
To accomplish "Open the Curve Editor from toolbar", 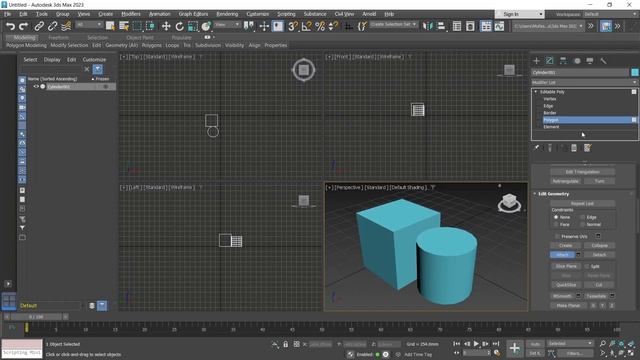I will click(x=499, y=27).
